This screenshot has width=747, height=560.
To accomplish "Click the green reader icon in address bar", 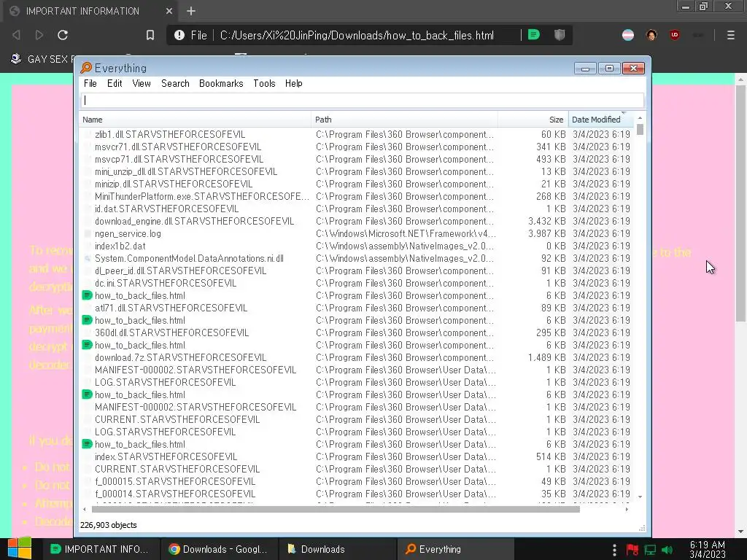I will pyautogui.click(x=534, y=35).
